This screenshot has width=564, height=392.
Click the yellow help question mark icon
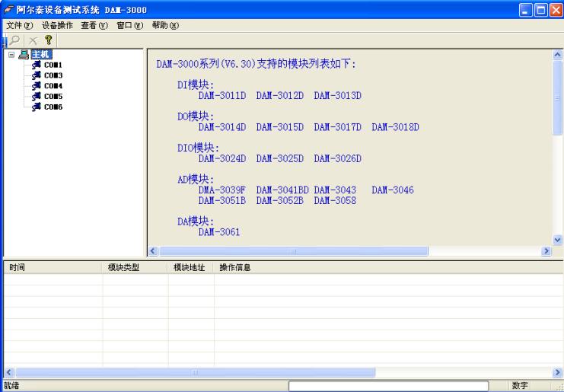[x=47, y=39]
